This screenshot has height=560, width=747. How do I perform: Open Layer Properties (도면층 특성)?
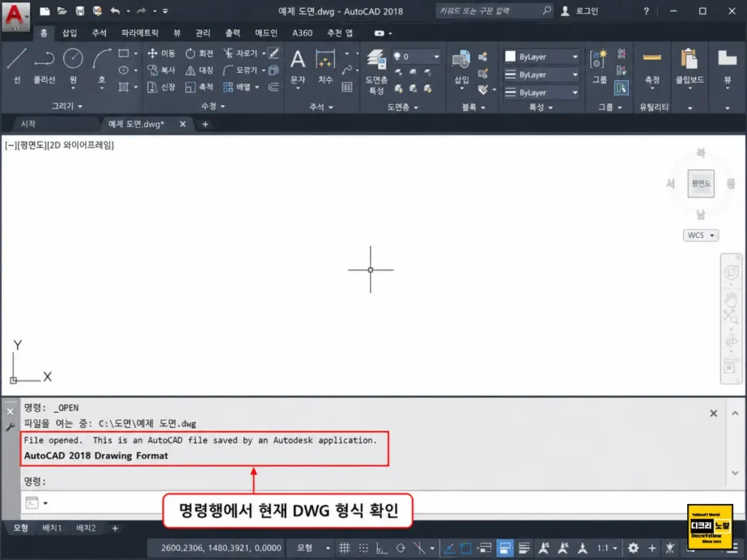pyautogui.click(x=376, y=71)
